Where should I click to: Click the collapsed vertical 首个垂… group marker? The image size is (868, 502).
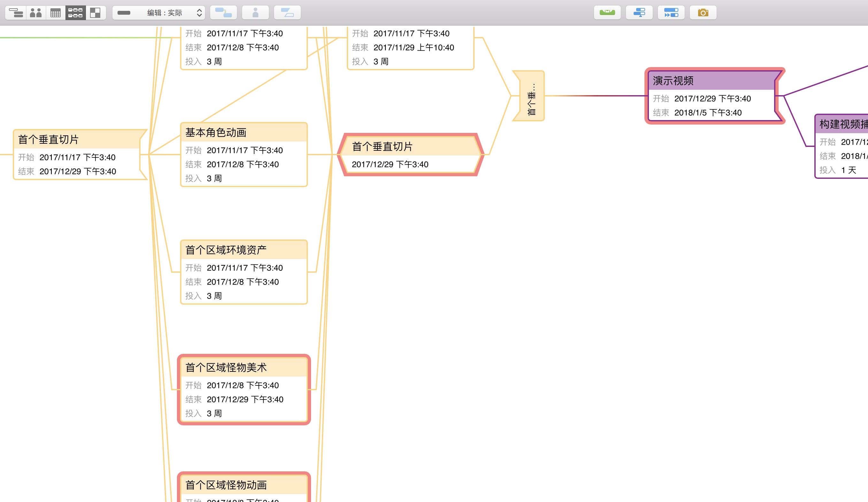pyautogui.click(x=529, y=96)
